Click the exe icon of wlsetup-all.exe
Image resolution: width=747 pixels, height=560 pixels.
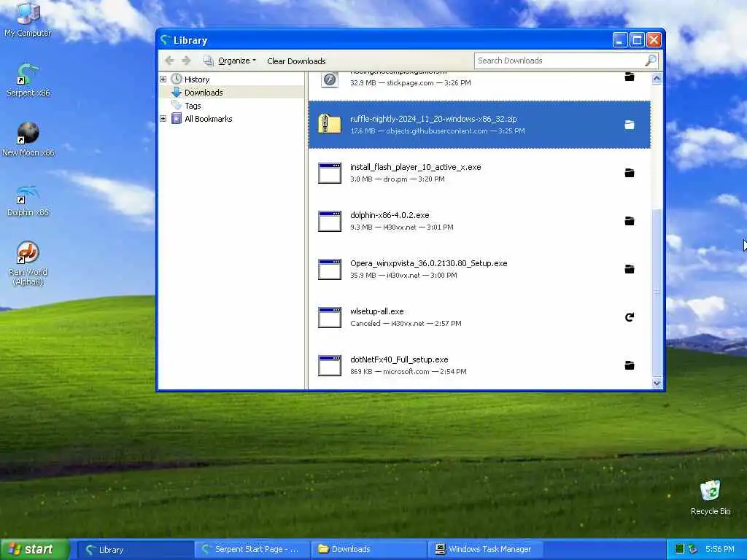pyautogui.click(x=330, y=317)
